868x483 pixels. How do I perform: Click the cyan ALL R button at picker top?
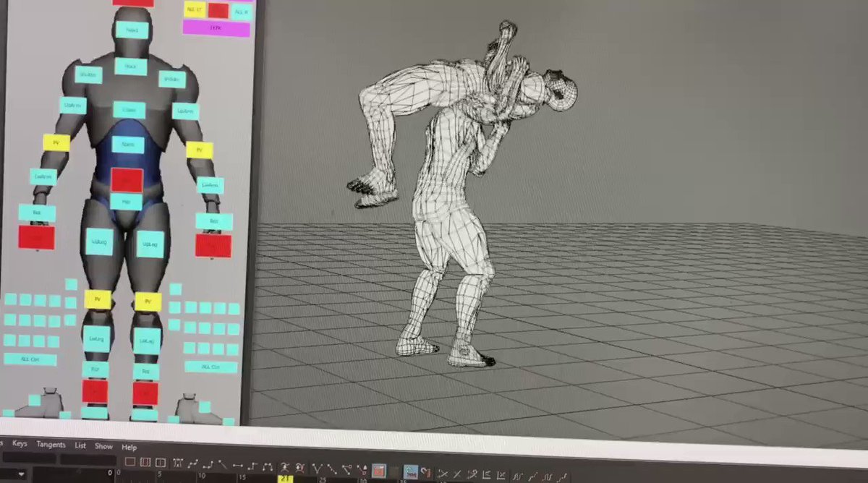pyautogui.click(x=242, y=11)
